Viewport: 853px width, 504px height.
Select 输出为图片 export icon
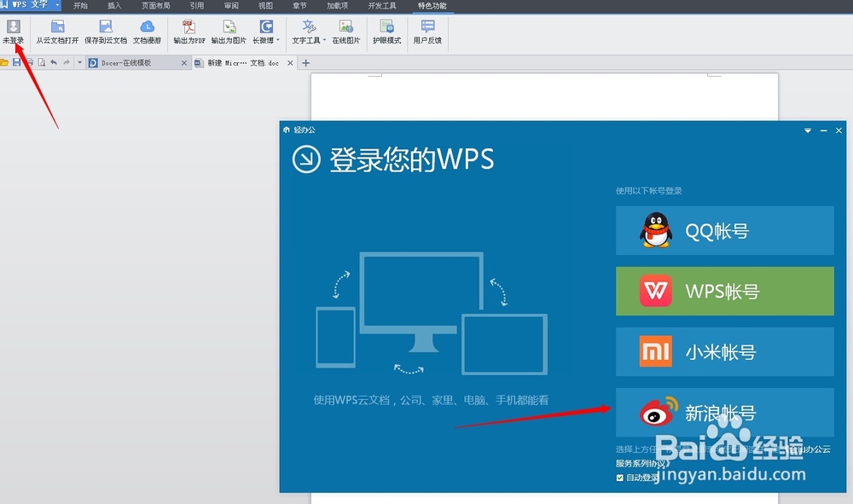(x=229, y=32)
